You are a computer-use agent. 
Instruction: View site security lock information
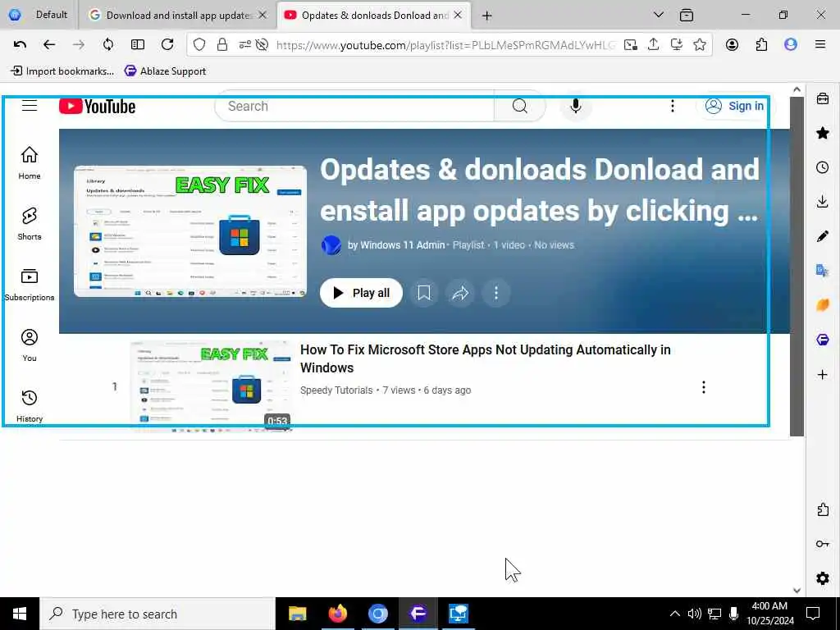tap(221, 44)
